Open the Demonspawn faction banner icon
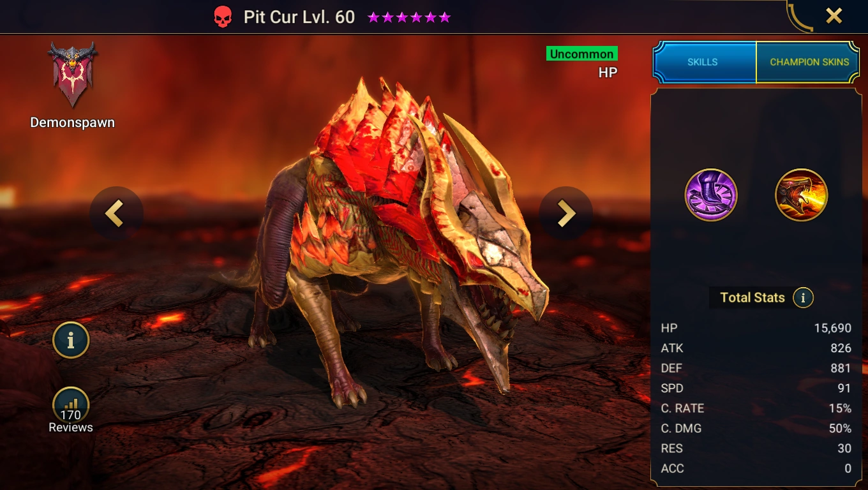 [x=72, y=75]
